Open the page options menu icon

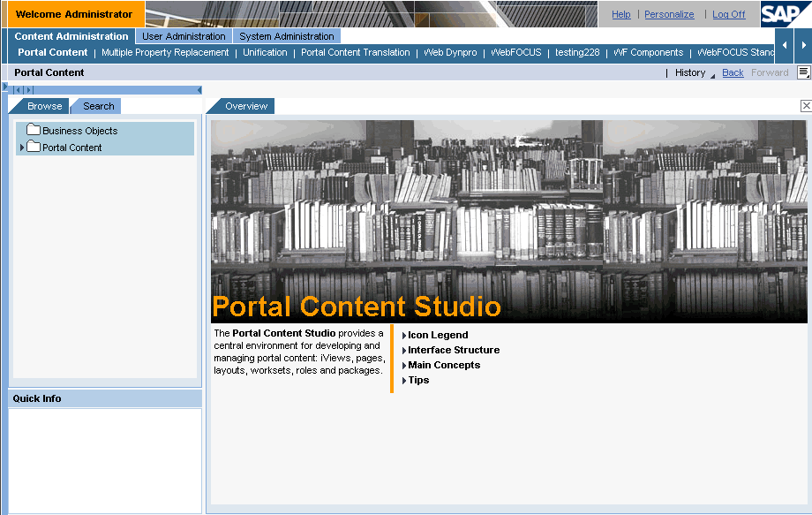803,72
